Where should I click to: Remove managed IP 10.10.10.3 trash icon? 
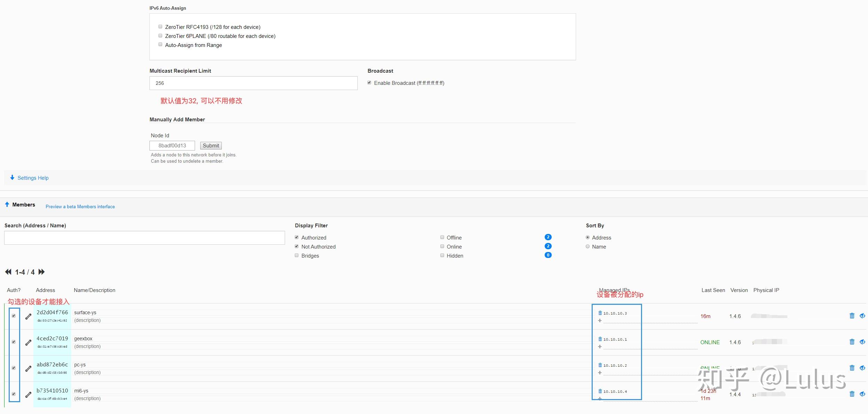pyautogui.click(x=600, y=313)
